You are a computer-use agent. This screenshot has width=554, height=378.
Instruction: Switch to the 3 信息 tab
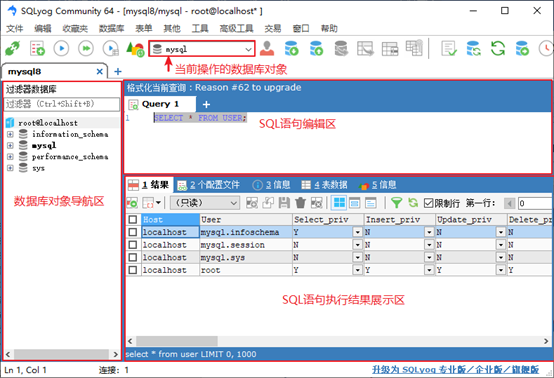coord(271,184)
